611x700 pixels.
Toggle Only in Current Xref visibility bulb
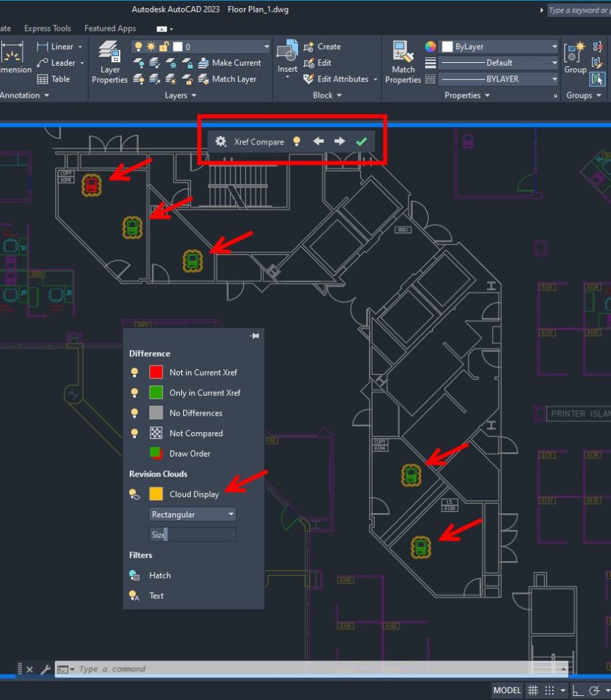point(135,393)
